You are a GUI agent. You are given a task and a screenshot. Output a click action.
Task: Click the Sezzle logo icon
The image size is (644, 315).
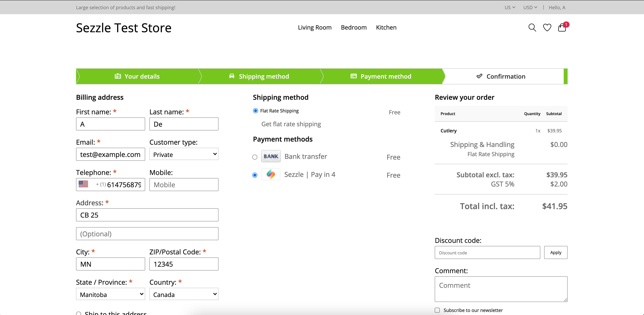271,174
